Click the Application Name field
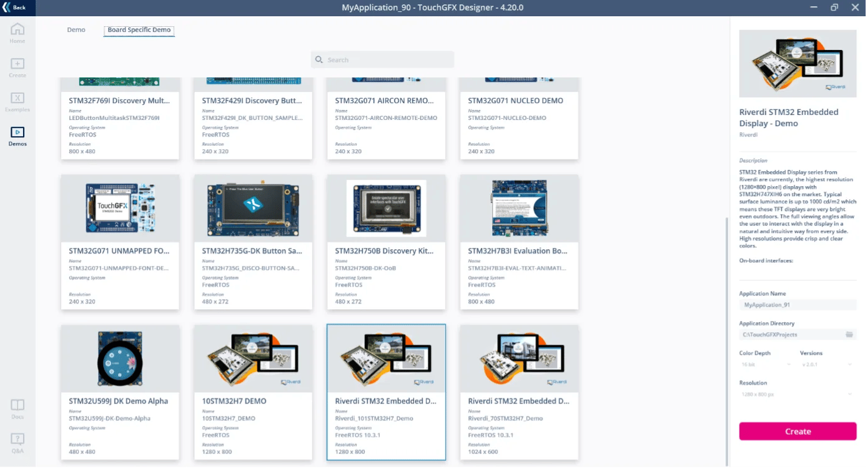 (x=797, y=305)
